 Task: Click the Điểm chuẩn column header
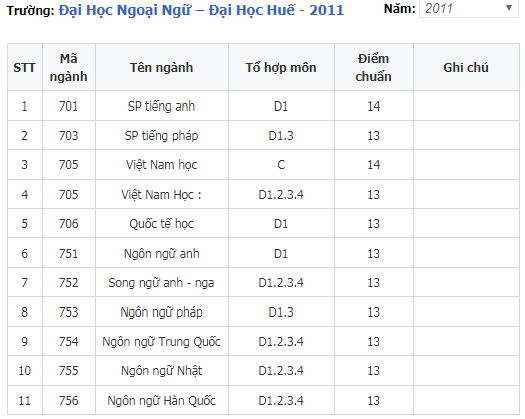374,67
